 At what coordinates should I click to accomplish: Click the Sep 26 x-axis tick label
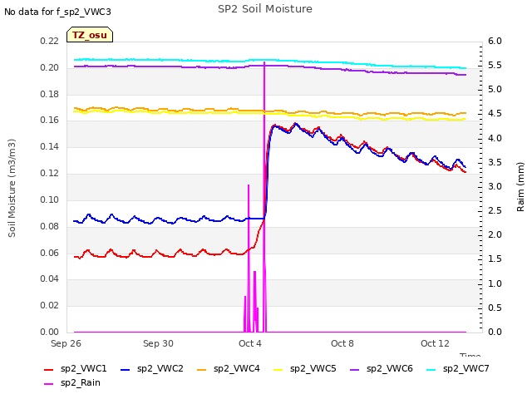(x=66, y=343)
